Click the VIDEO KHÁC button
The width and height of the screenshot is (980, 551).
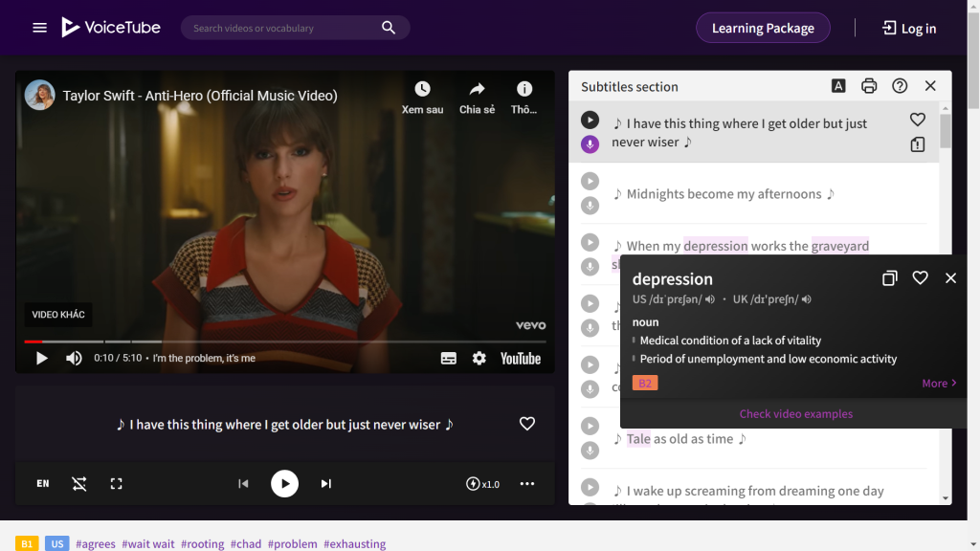[58, 314]
